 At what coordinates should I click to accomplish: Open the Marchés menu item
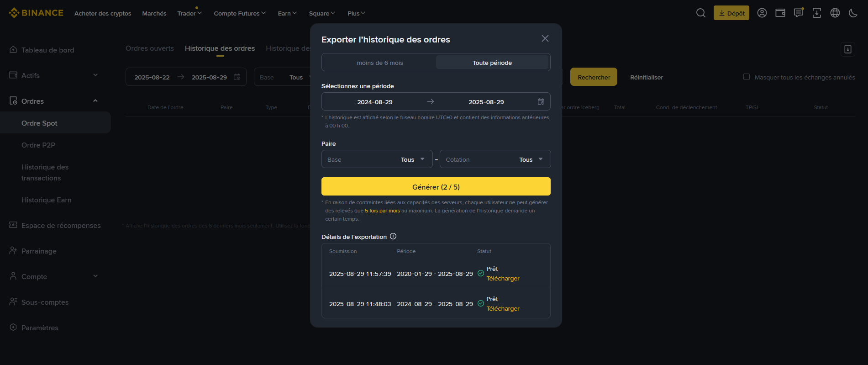(154, 14)
